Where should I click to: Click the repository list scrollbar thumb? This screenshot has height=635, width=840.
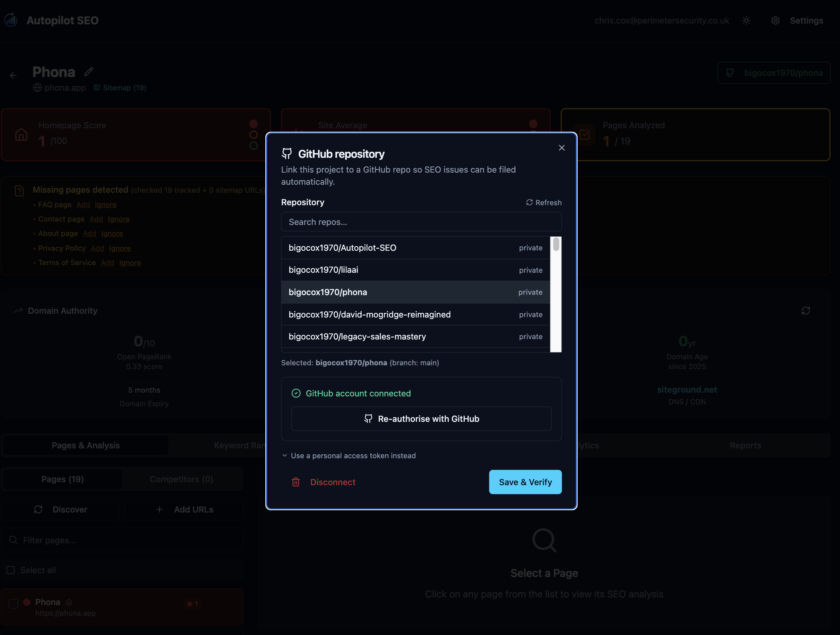[x=556, y=244]
